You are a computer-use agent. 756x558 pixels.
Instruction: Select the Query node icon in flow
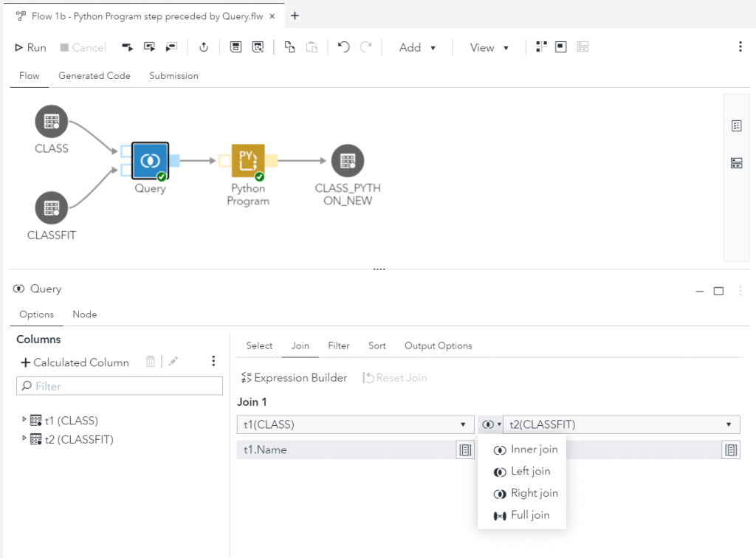151,160
